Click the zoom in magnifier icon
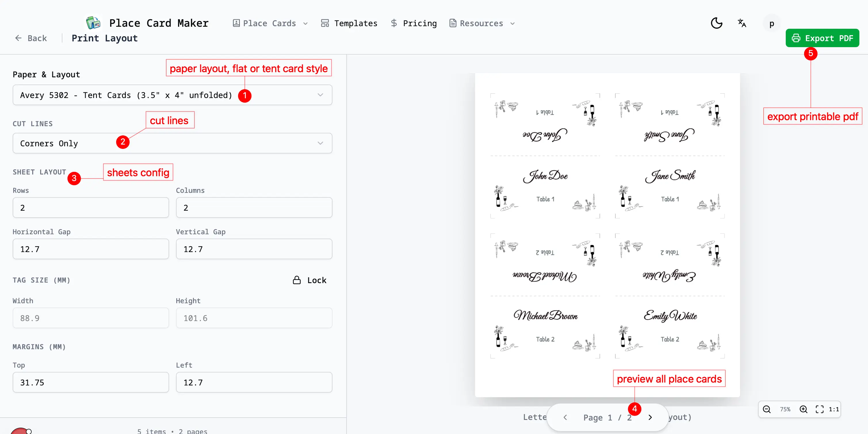This screenshot has height=434, width=868. [804, 409]
